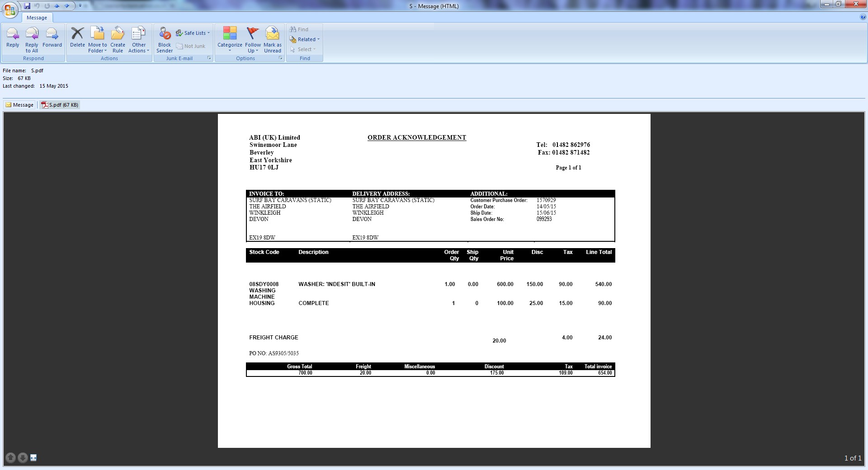Open the Safe Lists dropdown
The width and height of the screenshot is (868, 470).
193,33
